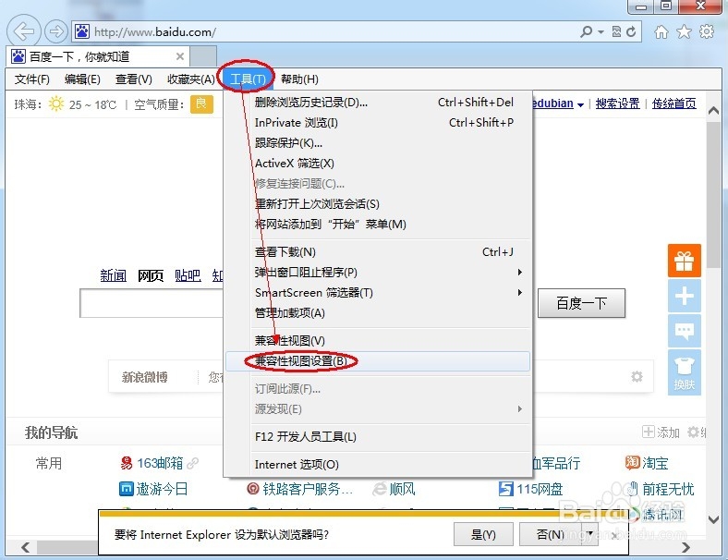Open the 查看(V) menu

click(133, 79)
